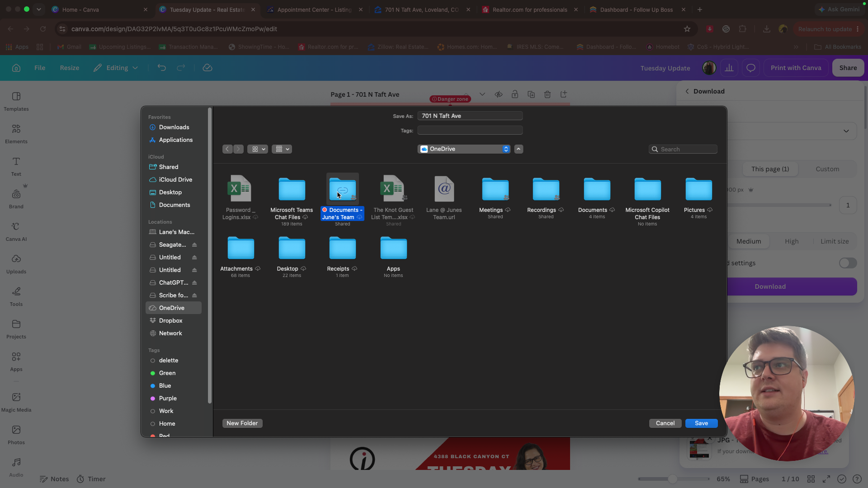The height and width of the screenshot is (488, 868).
Task: Cancel the save dialog
Action: point(665,423)
